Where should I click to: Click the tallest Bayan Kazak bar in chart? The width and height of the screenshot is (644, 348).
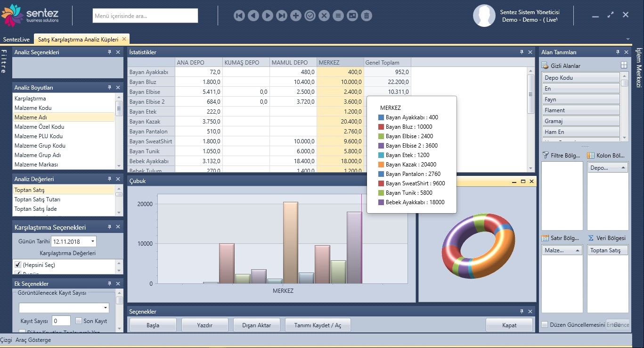291,243
